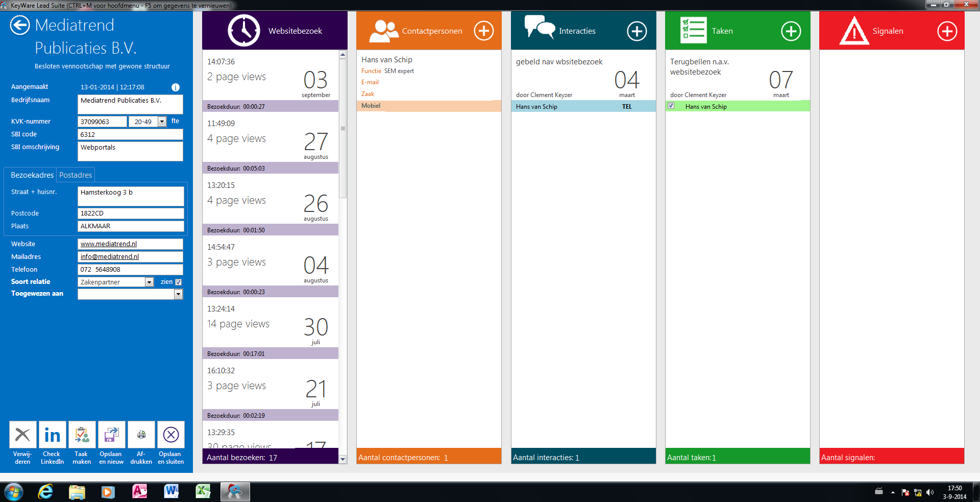This screenshot has width=980, height=502.
Task: Click Websitebezoek scrollbar down arrow
Action: pyautogui.click(x=343, y=459)
